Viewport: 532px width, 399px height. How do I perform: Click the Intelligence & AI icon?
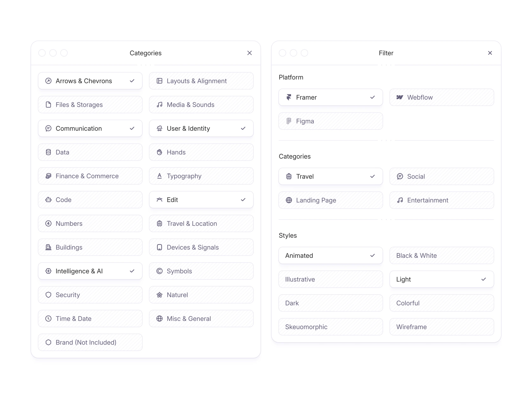click(48, 271)
